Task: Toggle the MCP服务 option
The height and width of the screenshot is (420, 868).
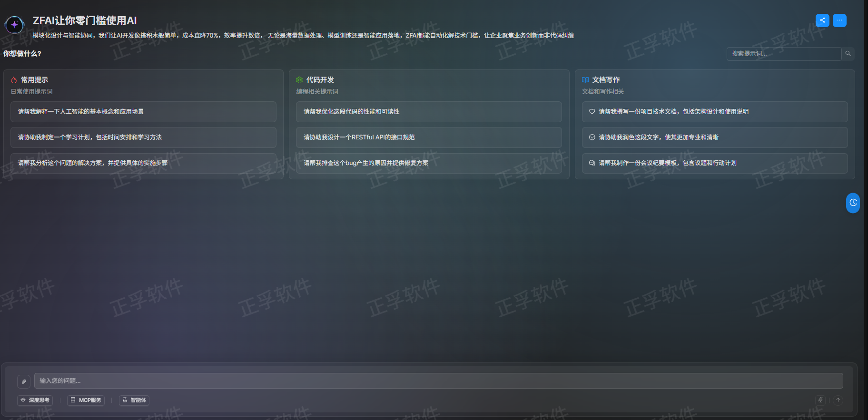Action: [86, 400]
